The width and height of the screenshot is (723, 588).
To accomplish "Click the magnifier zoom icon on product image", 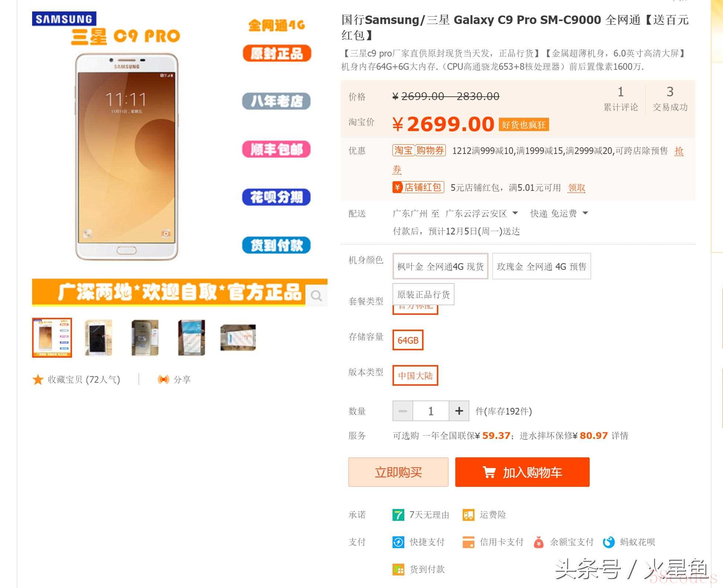I will pyautogui.click(x=316, y=296).
